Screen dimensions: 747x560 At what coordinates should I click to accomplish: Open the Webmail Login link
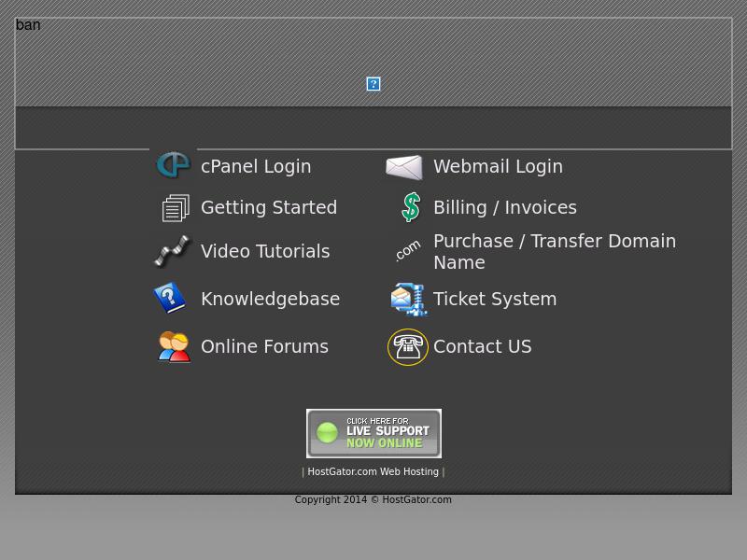pos(498,167)
